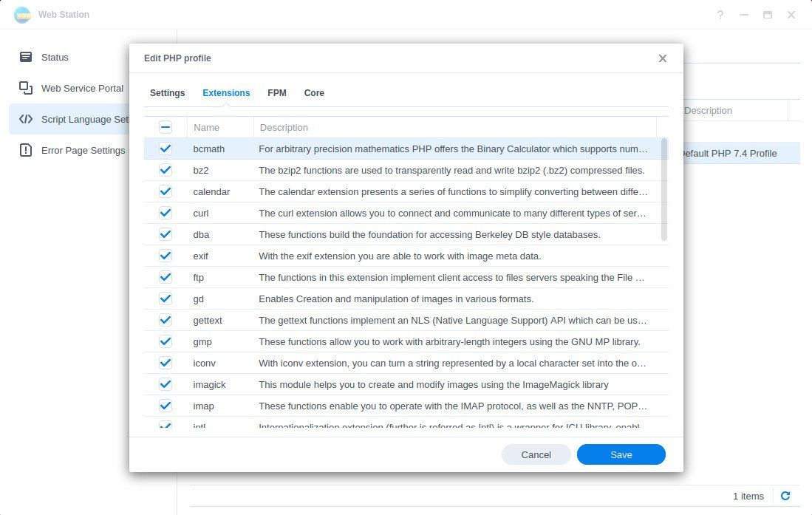This screenshot has width=812, height=515.
Task: Toggle the select-all extensions checkbox
Action: click(166, 126)
